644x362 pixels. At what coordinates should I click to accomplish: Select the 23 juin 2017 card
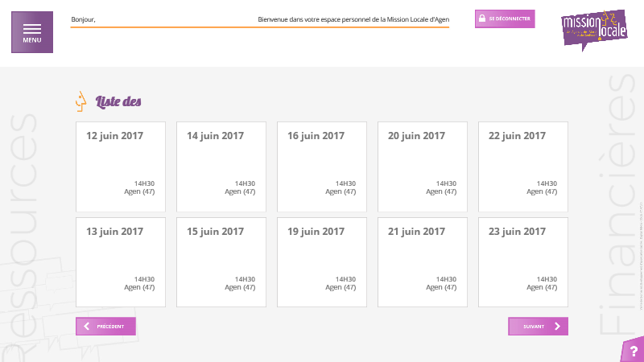[523, 262]
